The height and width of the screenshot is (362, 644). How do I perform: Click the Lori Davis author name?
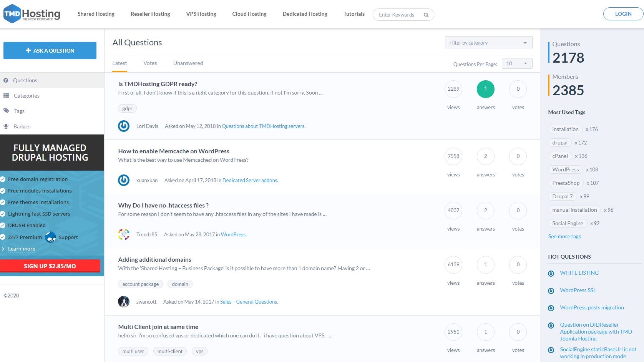pyautogui.click(x=147, y=126)
